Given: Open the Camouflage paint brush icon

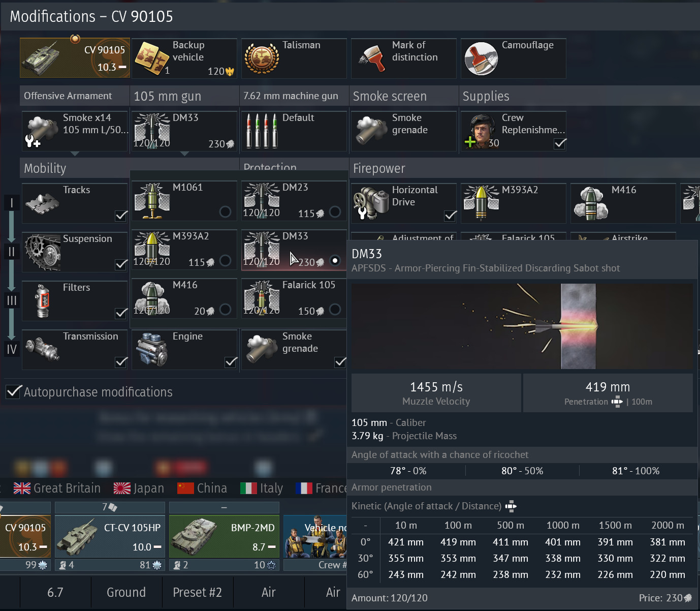Looking at the screenshot, I should 481,59.
